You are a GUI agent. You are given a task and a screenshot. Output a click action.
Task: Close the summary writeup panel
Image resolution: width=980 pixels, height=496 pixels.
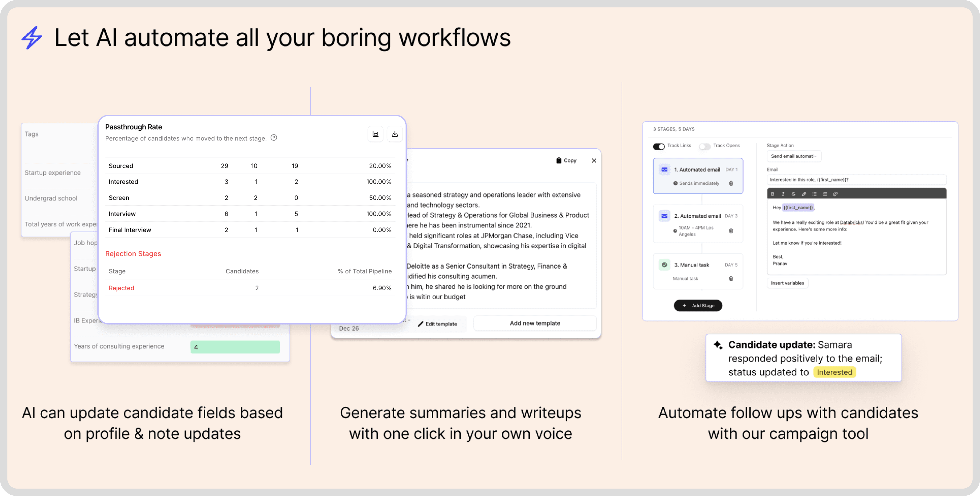594,161
